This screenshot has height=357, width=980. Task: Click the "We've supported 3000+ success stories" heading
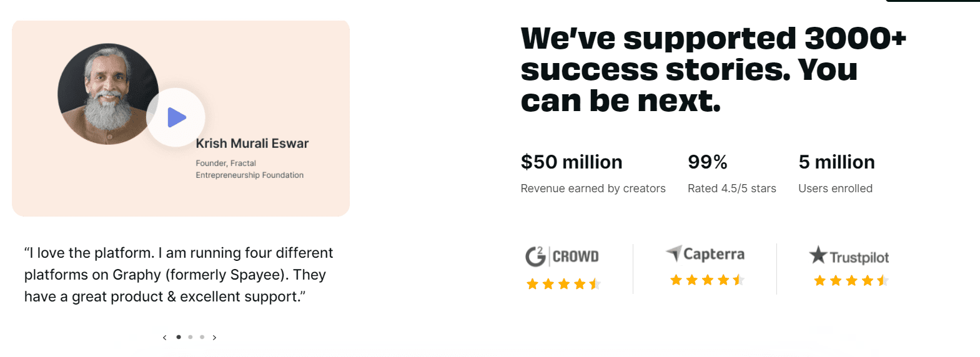[713, 69]
